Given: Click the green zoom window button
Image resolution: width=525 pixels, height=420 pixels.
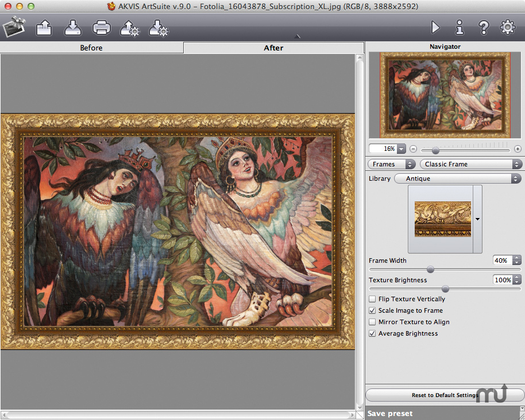Looking at the screenshot, I should pyautogui.click(x=31, y=6).
